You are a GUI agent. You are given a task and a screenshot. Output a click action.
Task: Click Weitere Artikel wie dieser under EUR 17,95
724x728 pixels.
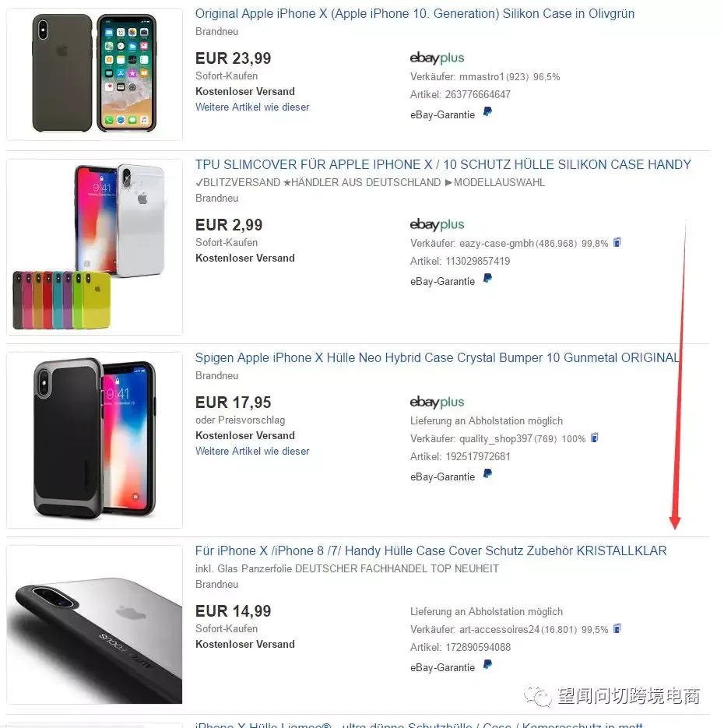(252, 452)
